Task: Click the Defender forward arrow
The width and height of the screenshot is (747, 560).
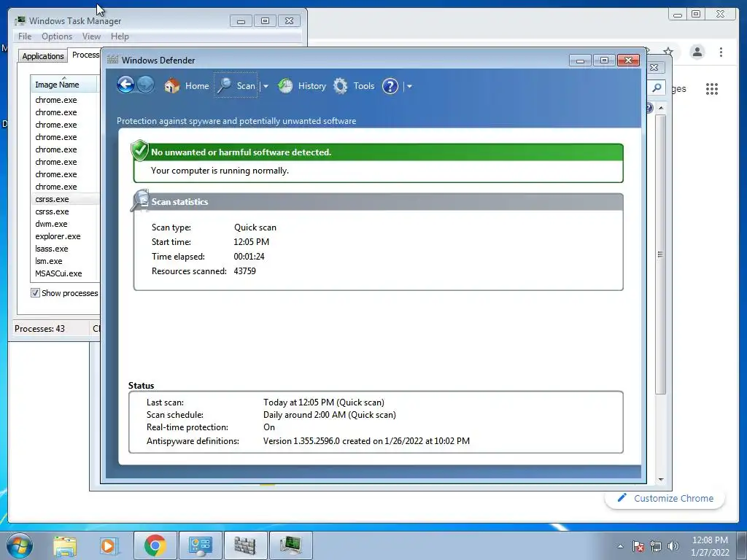Action: click(146, 85)
